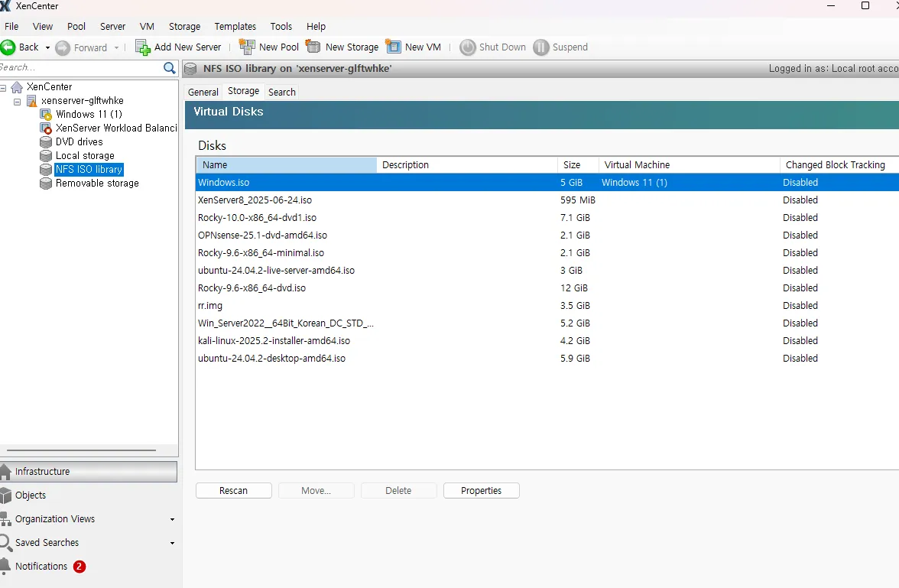This screenshot has height=588, width=899.
Task: Click the search magnifier icon
Action: pos(170,68)
